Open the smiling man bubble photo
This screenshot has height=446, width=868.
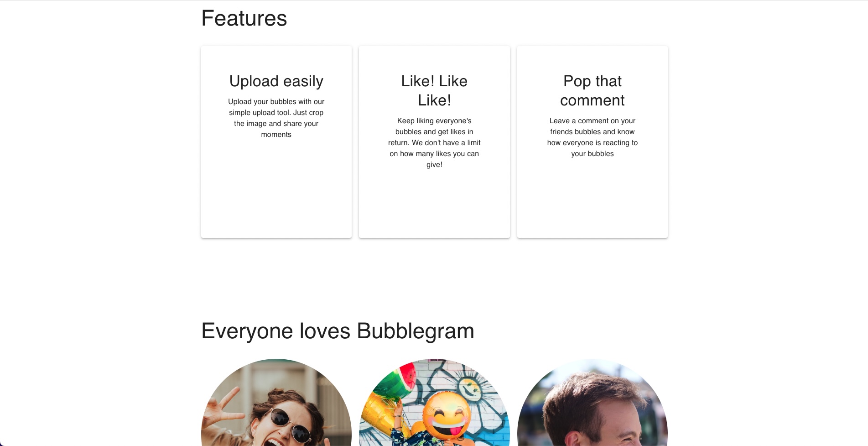(x=593, y=402)
